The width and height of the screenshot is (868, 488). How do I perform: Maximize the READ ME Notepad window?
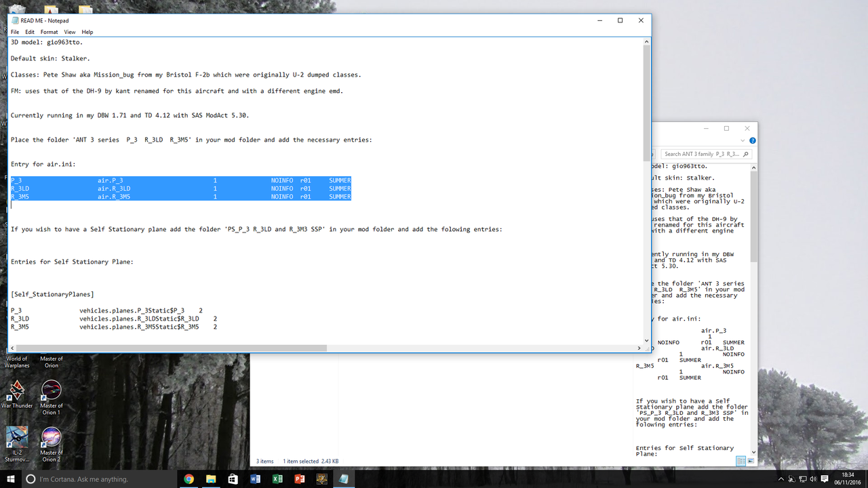pos(620,20)
